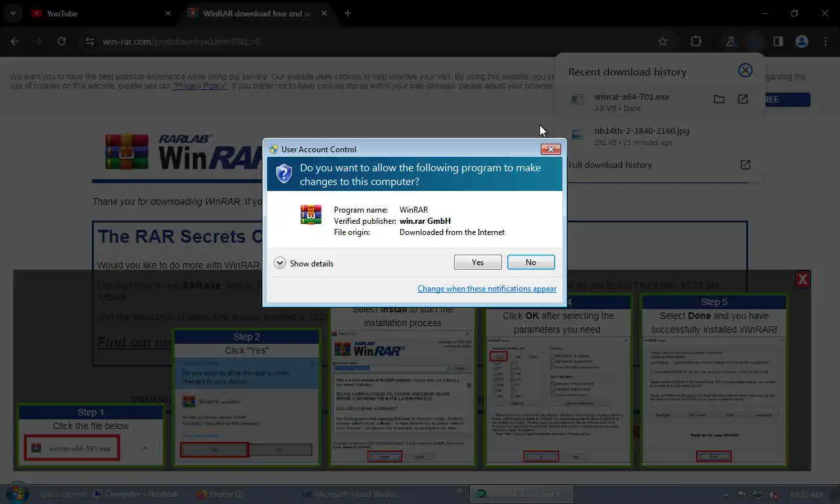Screen dimensions: 840x504
Task: Switch to Firefox taskbar button
Action: point(220,494)
